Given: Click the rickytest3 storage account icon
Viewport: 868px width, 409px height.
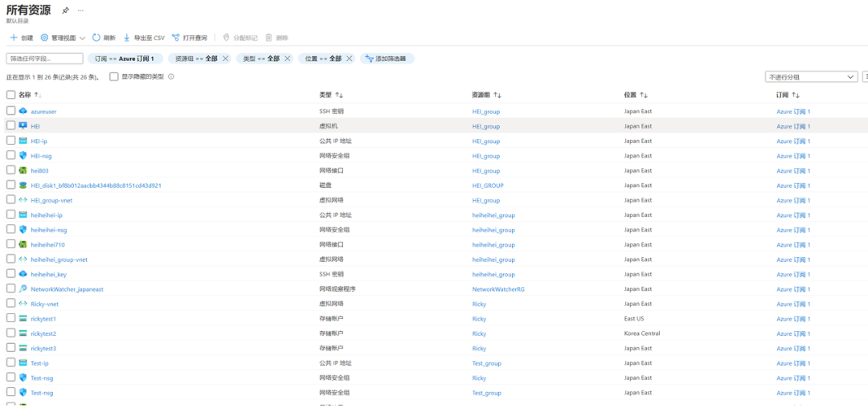Looking at the screenshot, I should tap(23, 348).
